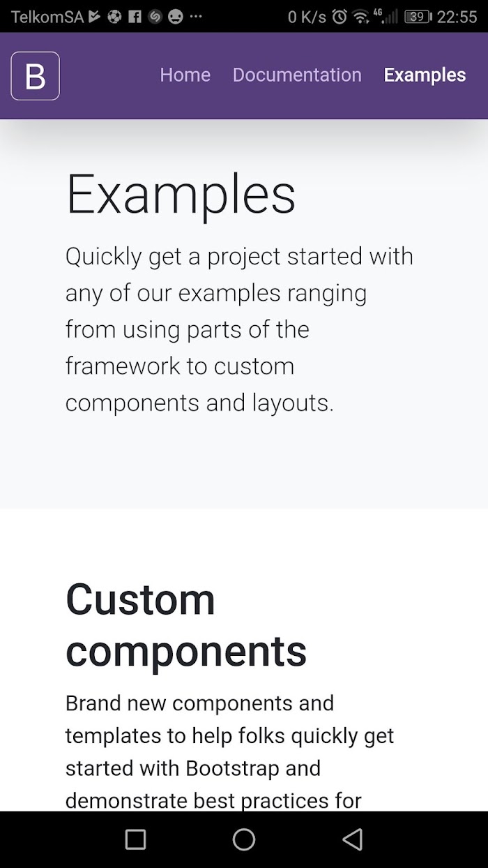Tap the Facebook notification icon
Viewport: 488px width, 868px height.
point(135,17)
